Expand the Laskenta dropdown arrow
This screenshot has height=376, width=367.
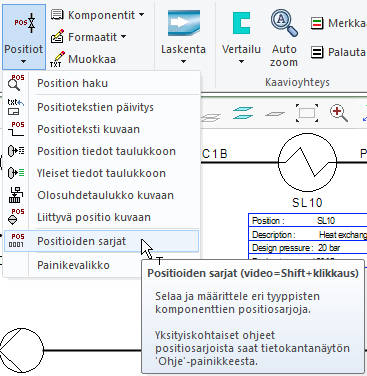(x=183, y=62)
